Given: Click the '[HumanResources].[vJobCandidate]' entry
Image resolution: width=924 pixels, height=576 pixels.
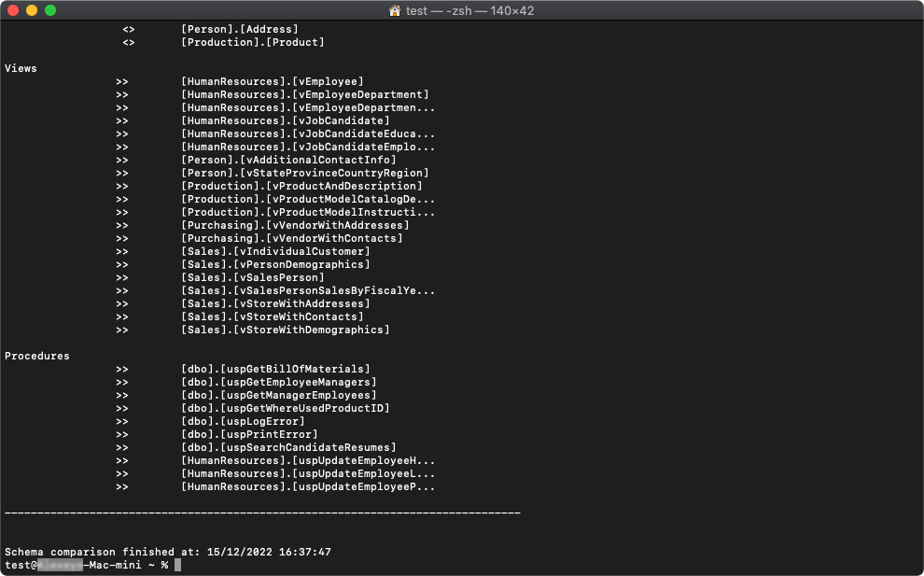Looking at the screenshot, I should pos(286,120).
